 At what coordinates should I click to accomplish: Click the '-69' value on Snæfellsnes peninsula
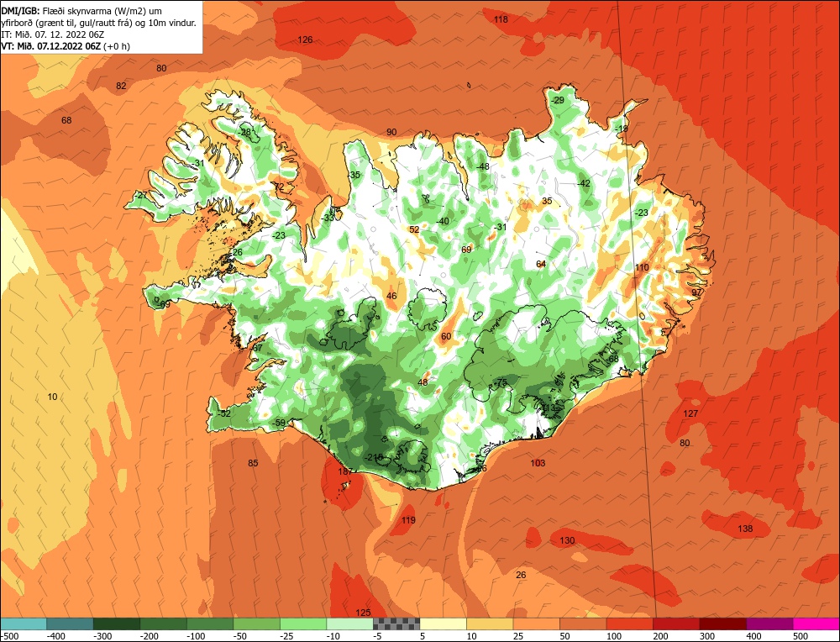(x=164, y=305)
